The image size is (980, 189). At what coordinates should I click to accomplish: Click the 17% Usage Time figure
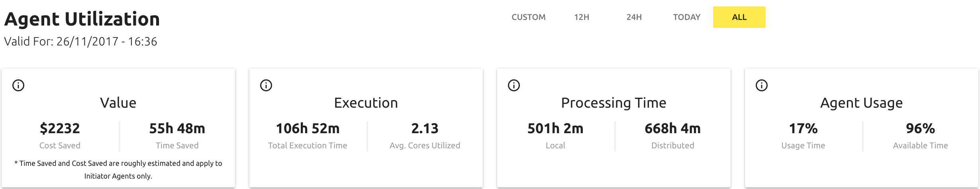coord(803,128)
